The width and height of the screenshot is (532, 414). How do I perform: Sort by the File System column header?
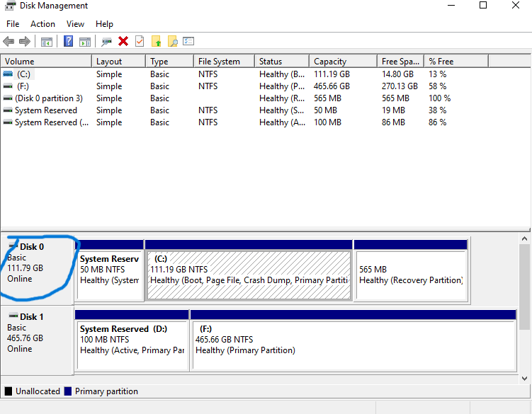click(224, 62)
